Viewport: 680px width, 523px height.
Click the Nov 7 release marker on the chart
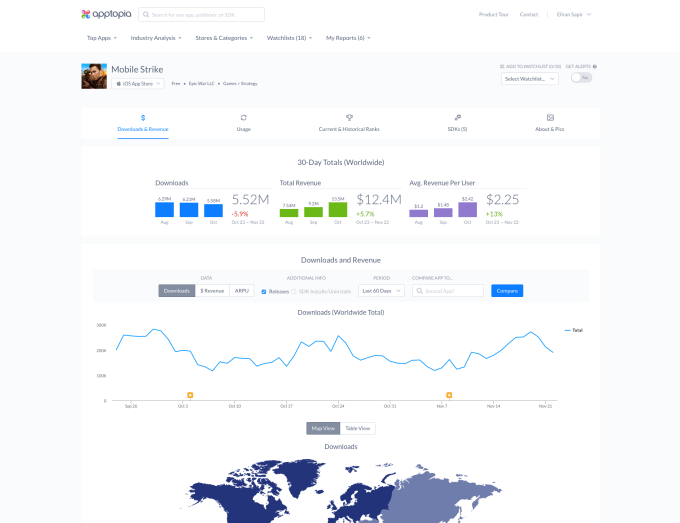449,395
